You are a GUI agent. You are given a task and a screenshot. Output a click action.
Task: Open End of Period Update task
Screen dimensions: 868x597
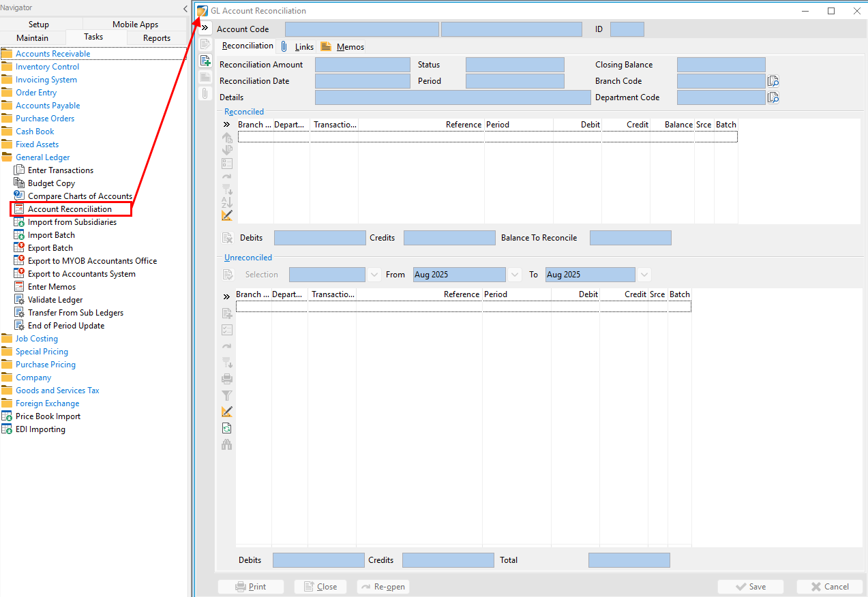[x=59, y=326]
